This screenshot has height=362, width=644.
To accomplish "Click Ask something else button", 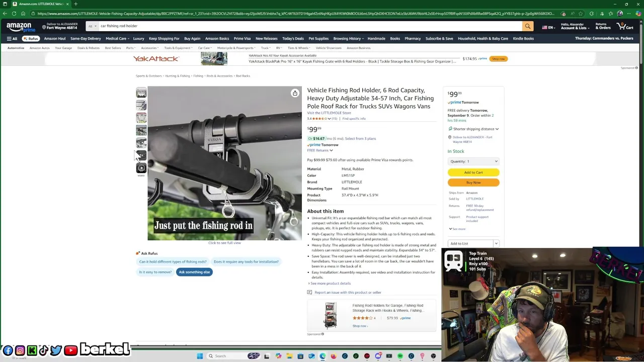I will [x=194, y=272].
